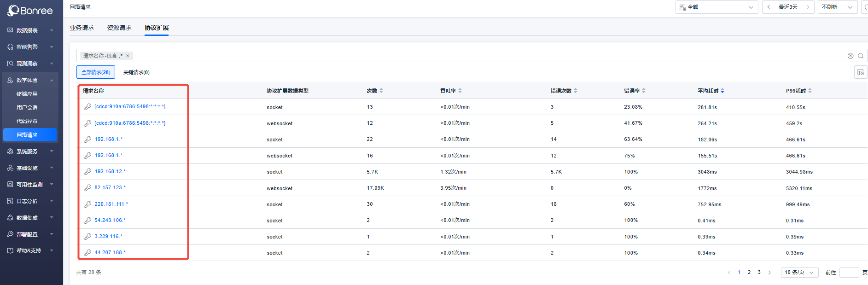This screenshot has height=285, width=868.
Task: Click the search magnifier icon in filter bar
Action: tap(860, 56)
